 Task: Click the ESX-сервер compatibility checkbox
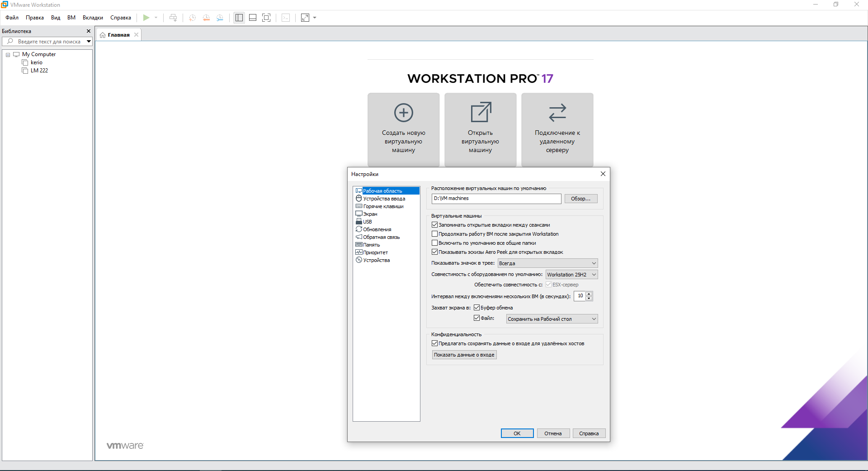tap(549, 285)
